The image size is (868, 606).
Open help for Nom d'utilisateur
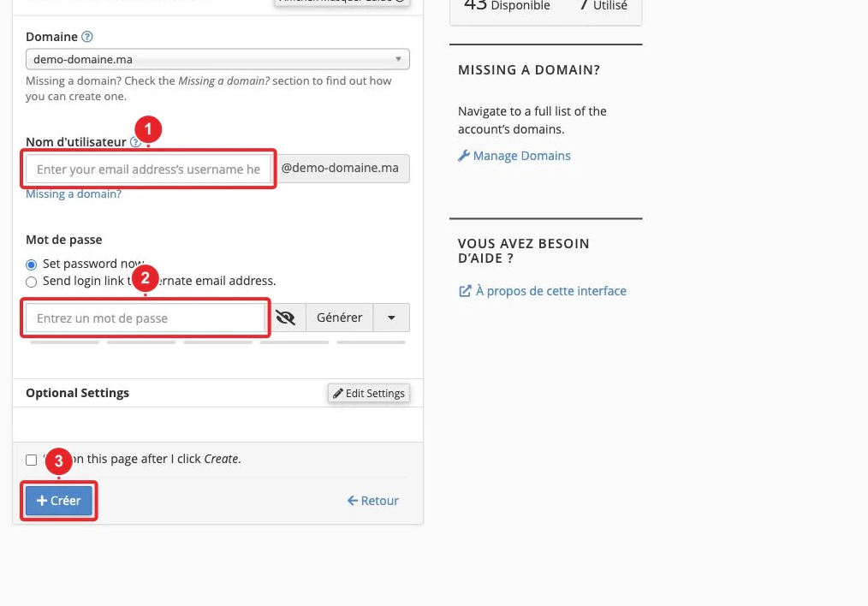coord(135,142)
